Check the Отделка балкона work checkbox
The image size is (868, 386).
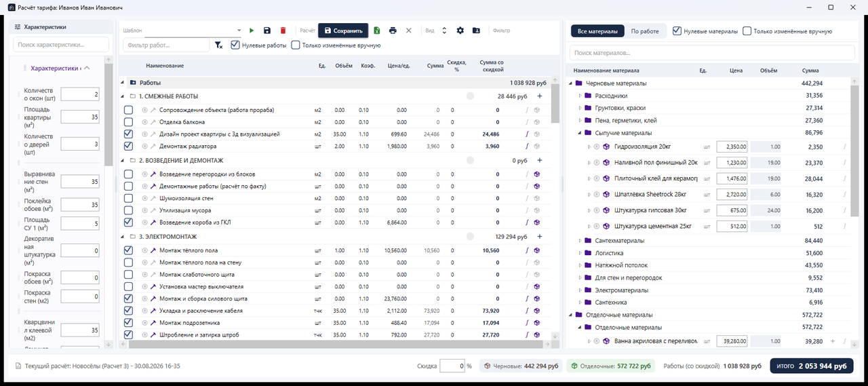coord(129,122)
